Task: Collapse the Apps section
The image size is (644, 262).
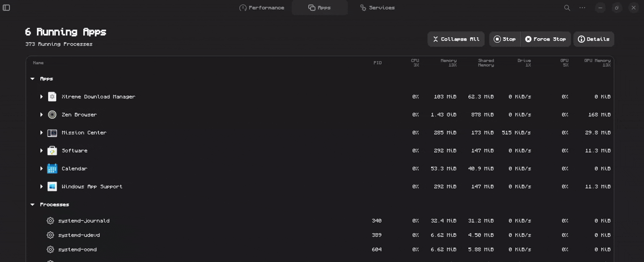Action: (x=32, y=79)
